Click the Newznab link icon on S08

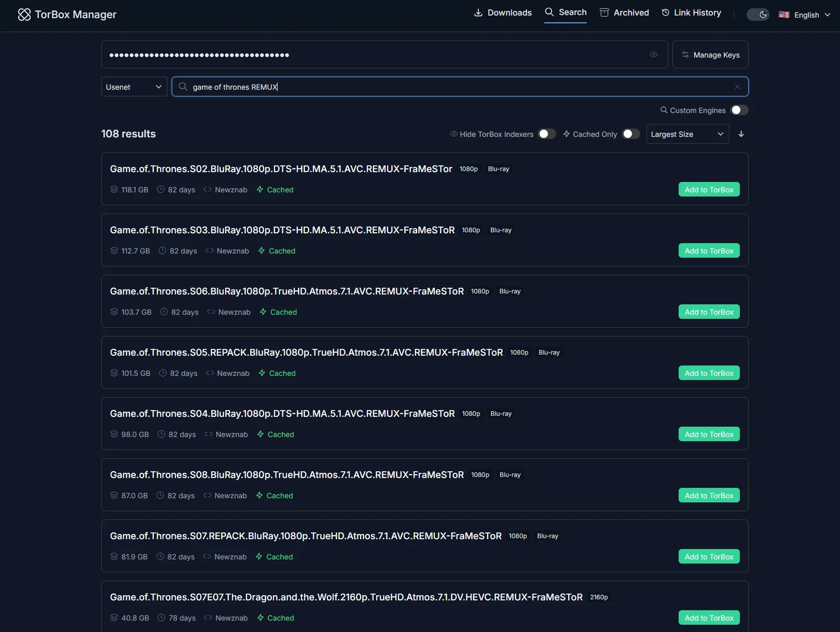(208, 495)
